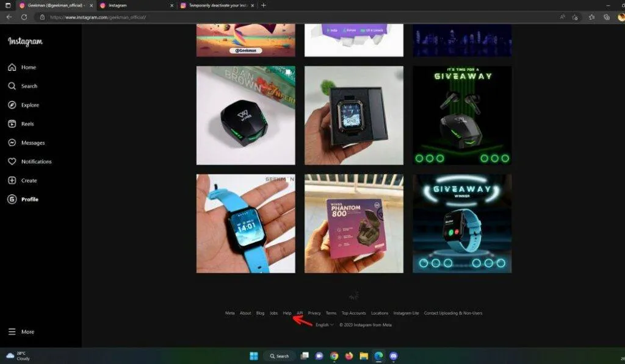Open the browser Favorites list icon
Screen dimensions: 625x364
[x=592, y=17]
